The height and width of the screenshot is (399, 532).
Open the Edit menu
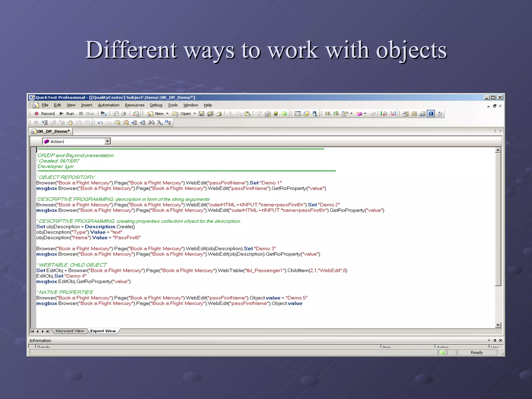pyautogui.click(x=57, y=105)
